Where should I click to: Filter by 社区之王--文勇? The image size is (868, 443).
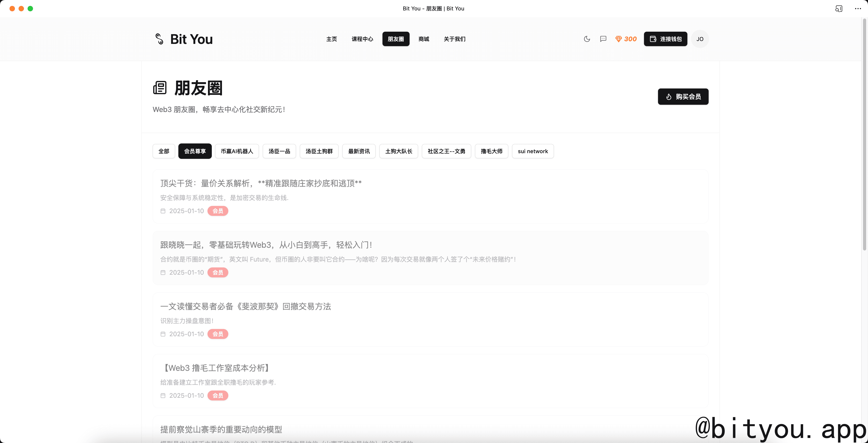446,151
